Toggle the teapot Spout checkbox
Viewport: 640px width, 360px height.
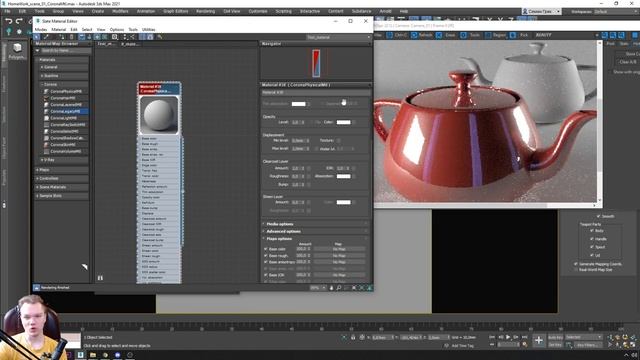592,247
